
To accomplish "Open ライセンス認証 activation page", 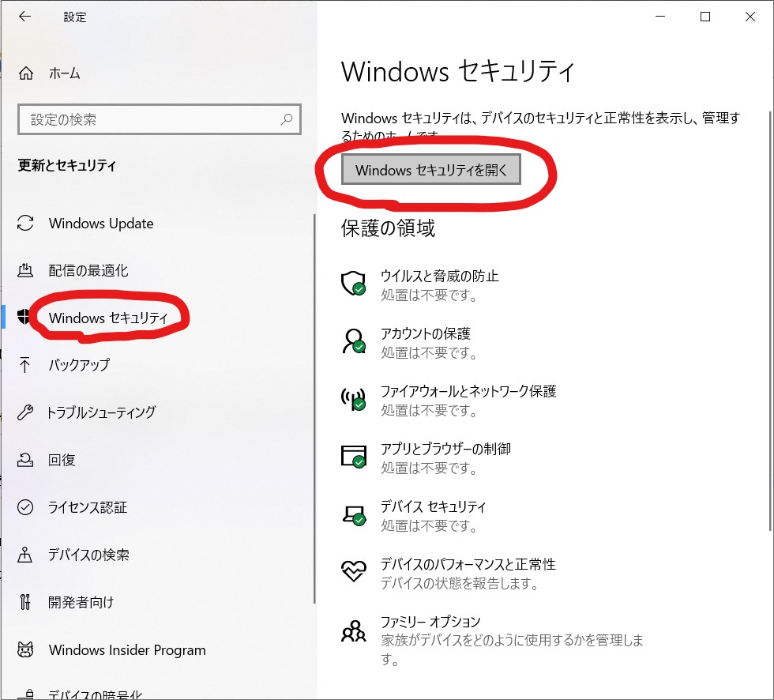I will (x=88, y=507).
